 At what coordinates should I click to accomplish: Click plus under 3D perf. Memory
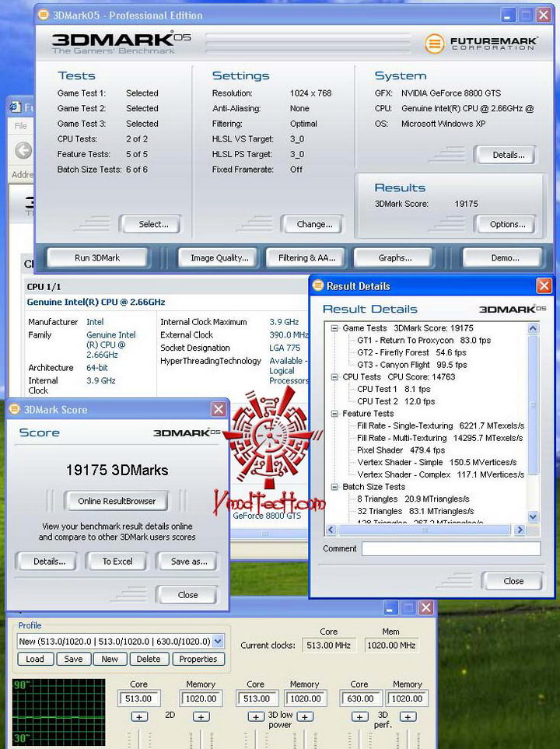(x=408, y=716)
